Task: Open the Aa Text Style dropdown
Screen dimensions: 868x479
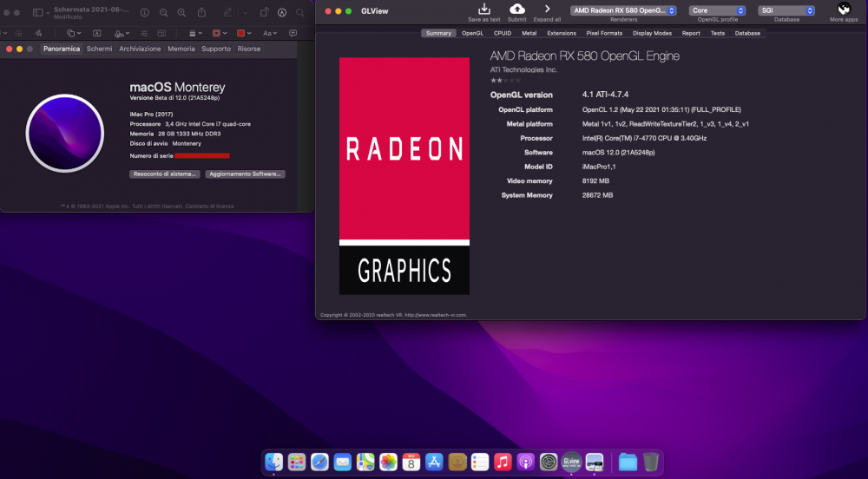Action: pos(270,33)
